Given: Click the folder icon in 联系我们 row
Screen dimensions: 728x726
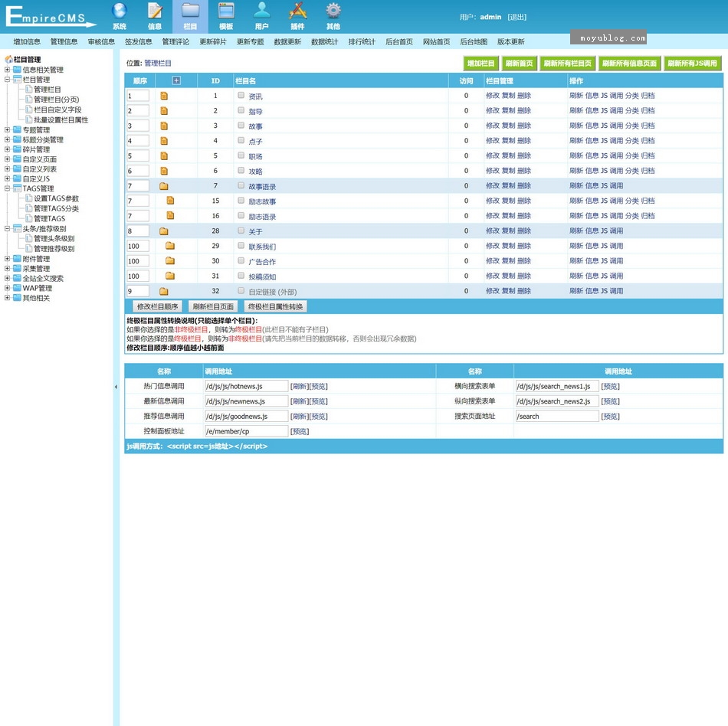Looking at the screenshot, I should click(170, 246).
